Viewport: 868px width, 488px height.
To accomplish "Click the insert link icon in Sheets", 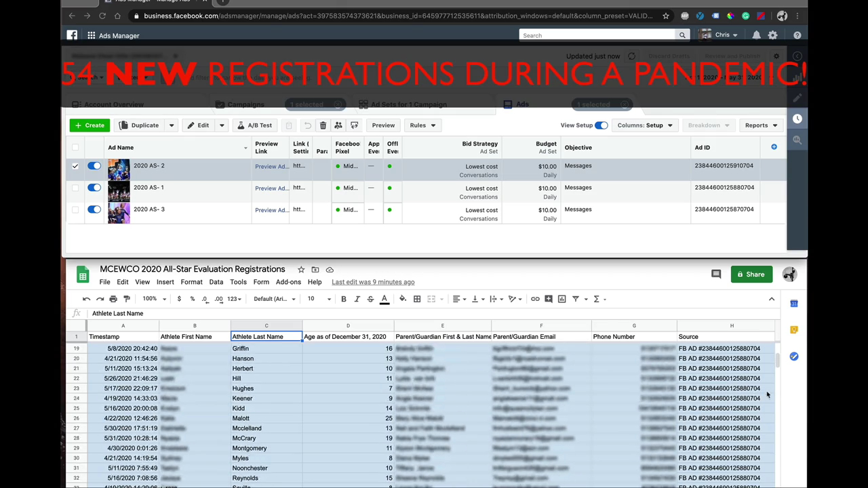I will pos(535,299).
